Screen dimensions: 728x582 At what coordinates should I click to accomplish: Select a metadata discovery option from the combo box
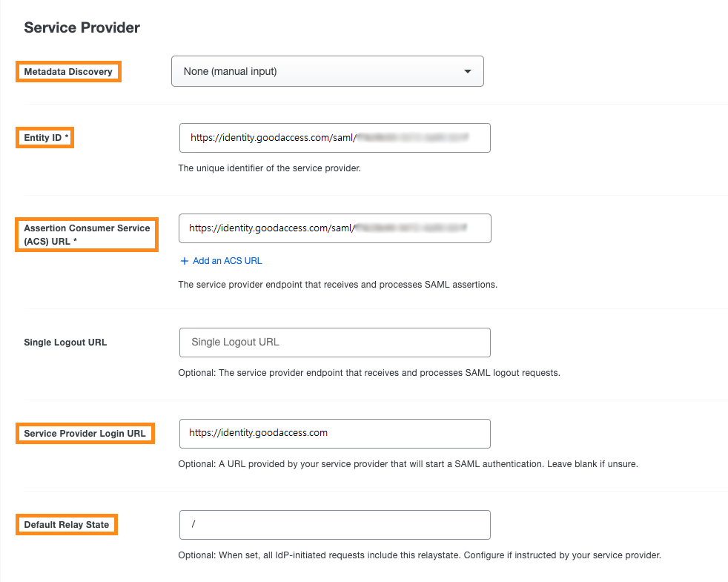point(327,70)
